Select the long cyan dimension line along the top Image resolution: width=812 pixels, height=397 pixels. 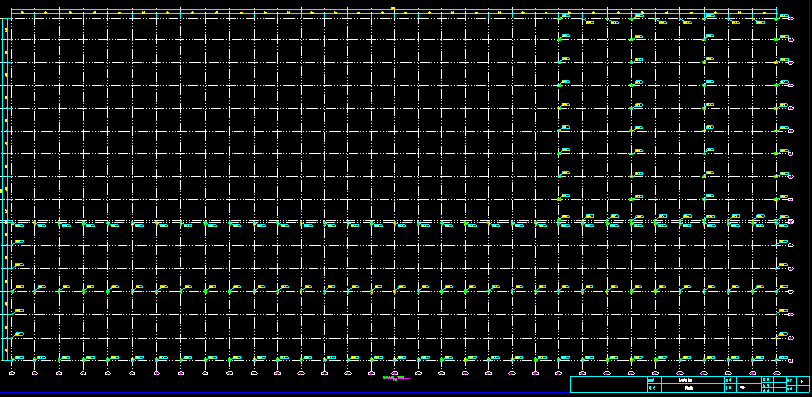pos(394,11)
